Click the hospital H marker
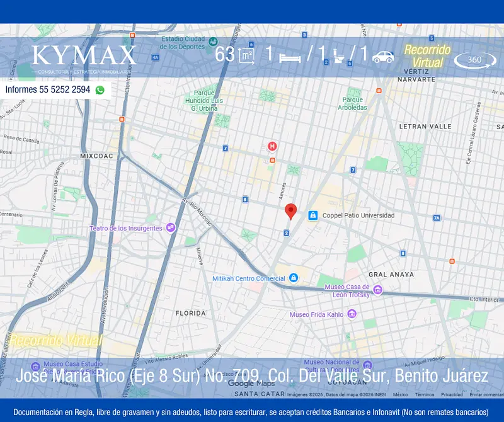This screenshot has width=504, height=422. (272, 147)
